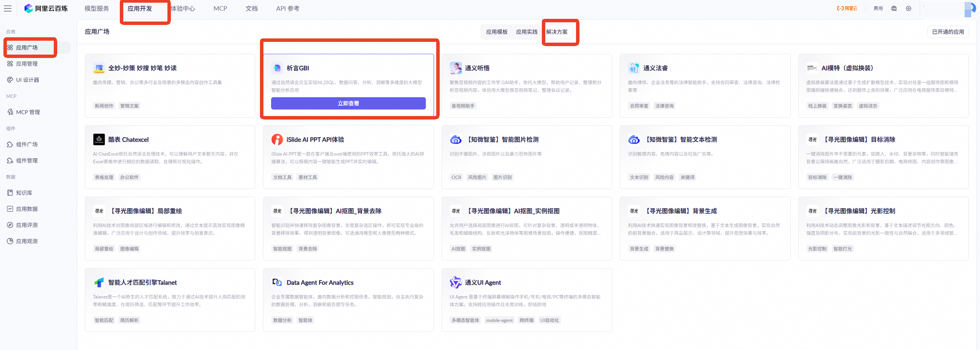Click the Data Agent For Analytics icon
980x350 pixels.
(277, 282)
